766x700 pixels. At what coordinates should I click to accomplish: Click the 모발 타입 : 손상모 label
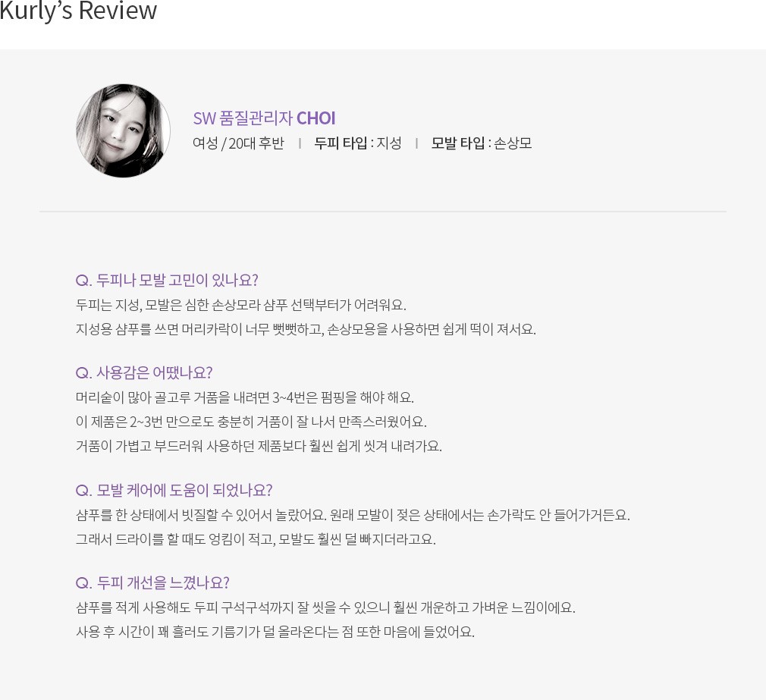point(481,143)
